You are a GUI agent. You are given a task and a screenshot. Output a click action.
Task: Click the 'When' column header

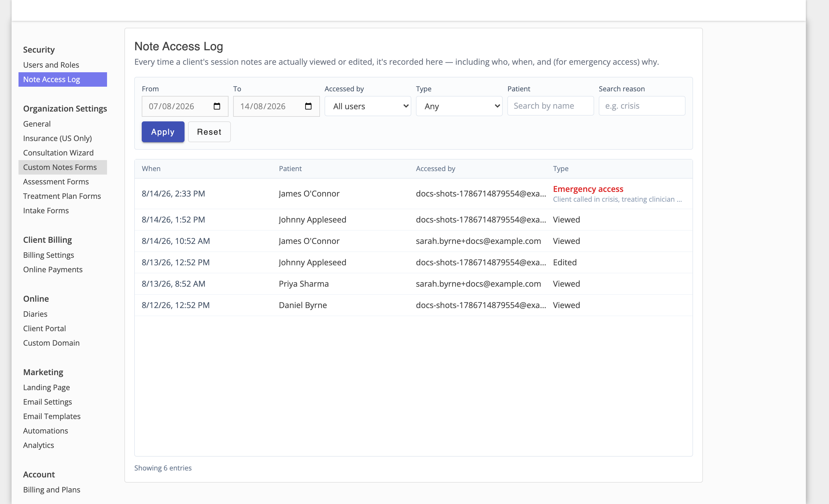point(151,168)
